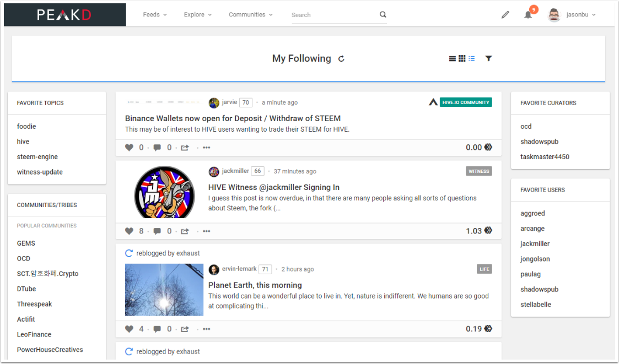The height and width of the screenshot is (364, 619).
Task: Open ocd favorite curator
Action: tap(526, 127)
